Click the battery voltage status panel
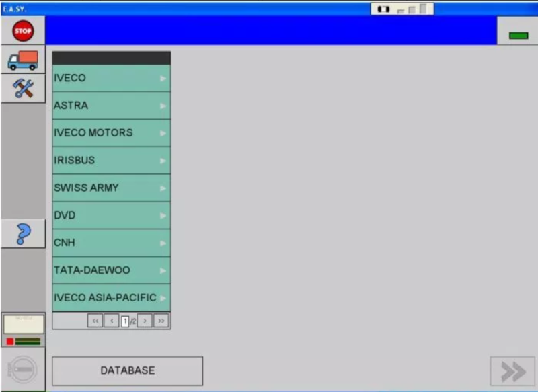 coord(24,330)
